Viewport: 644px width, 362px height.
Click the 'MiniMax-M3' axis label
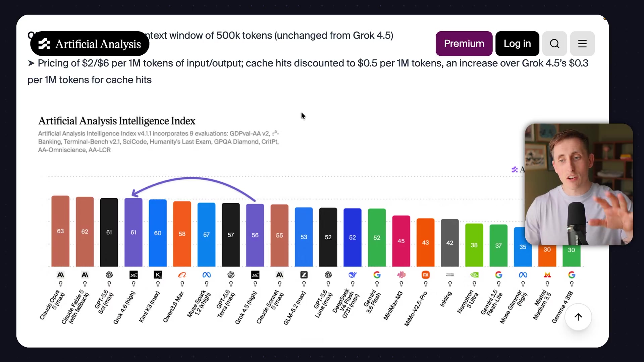coord(393,305)
